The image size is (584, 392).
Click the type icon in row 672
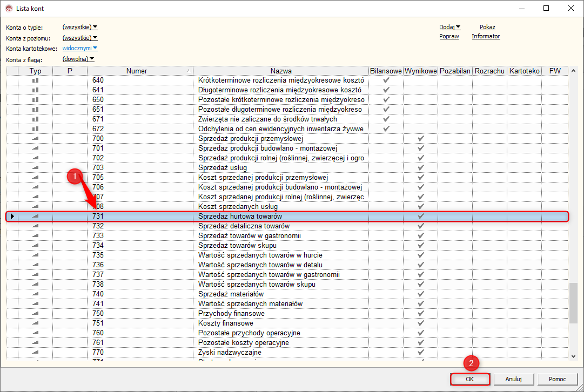coord(36,129)
